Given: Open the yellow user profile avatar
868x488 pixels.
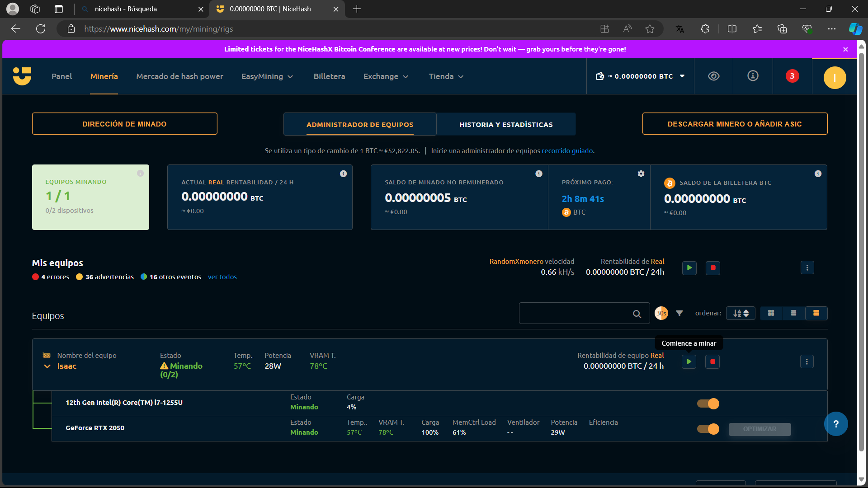Looking at the screenshot, I should click(x=835, y=77).
